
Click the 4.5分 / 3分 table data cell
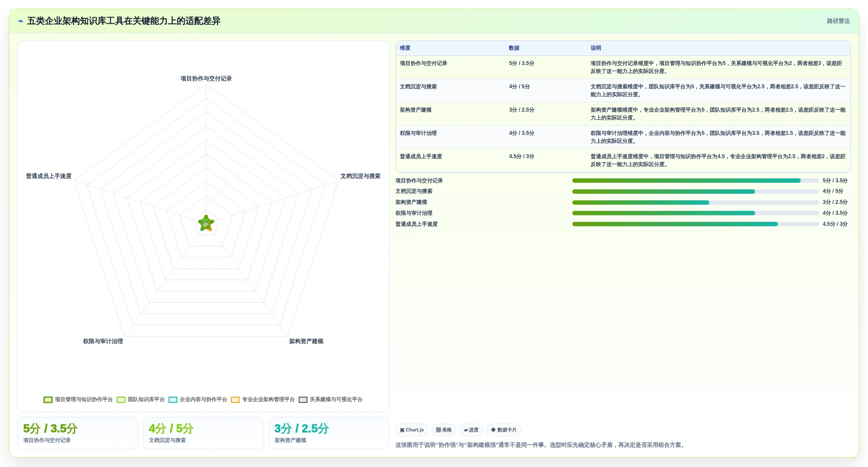[522, 157]
